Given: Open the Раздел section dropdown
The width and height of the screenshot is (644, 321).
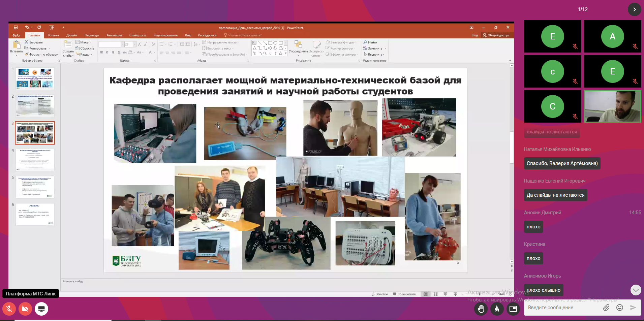Looking at the screenshot, I should (x=84, y=55).
